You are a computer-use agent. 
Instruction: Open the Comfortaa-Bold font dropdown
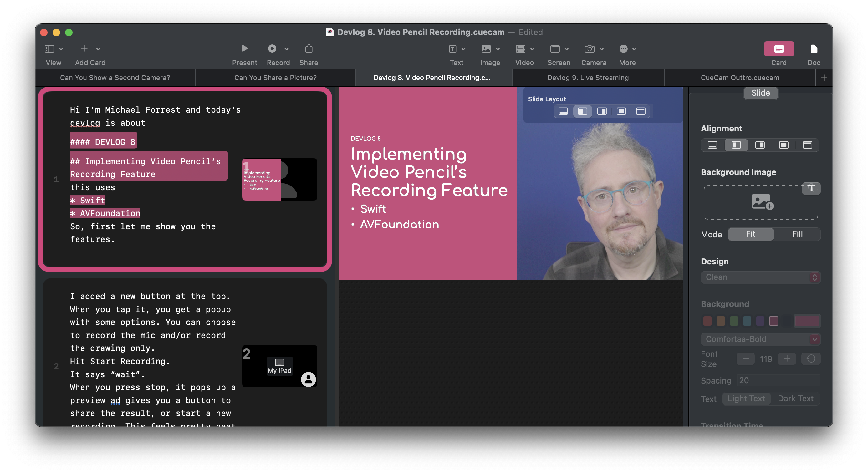pos(760,339)
